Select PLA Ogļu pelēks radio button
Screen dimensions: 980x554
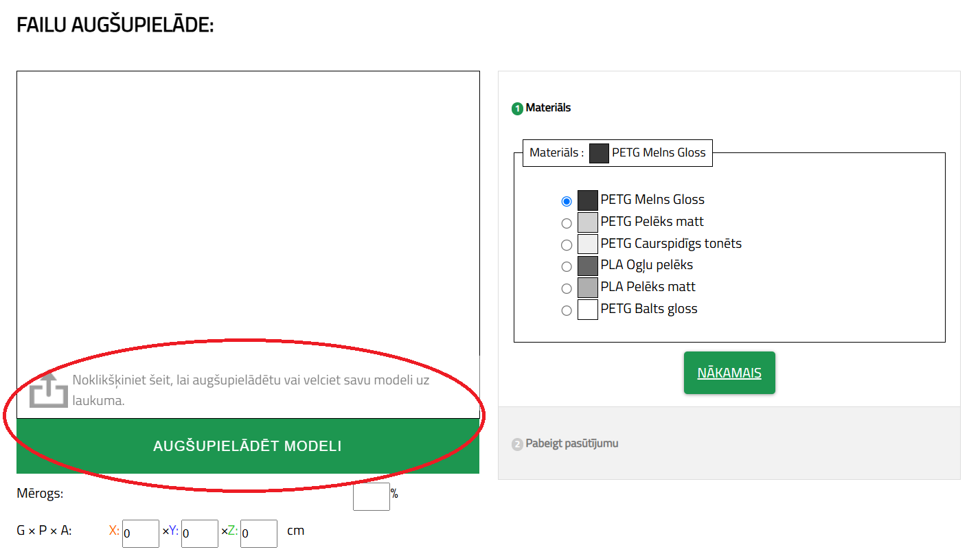567,266
